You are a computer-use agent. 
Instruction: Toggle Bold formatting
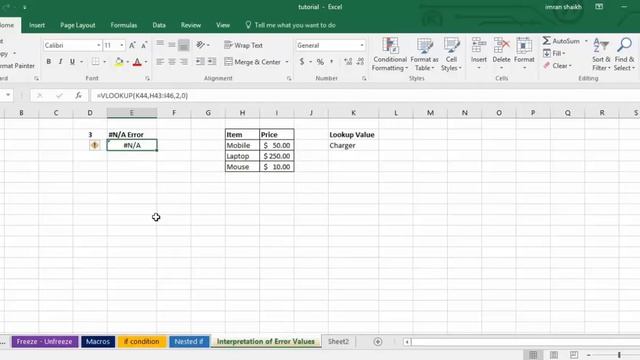point(49,62)
